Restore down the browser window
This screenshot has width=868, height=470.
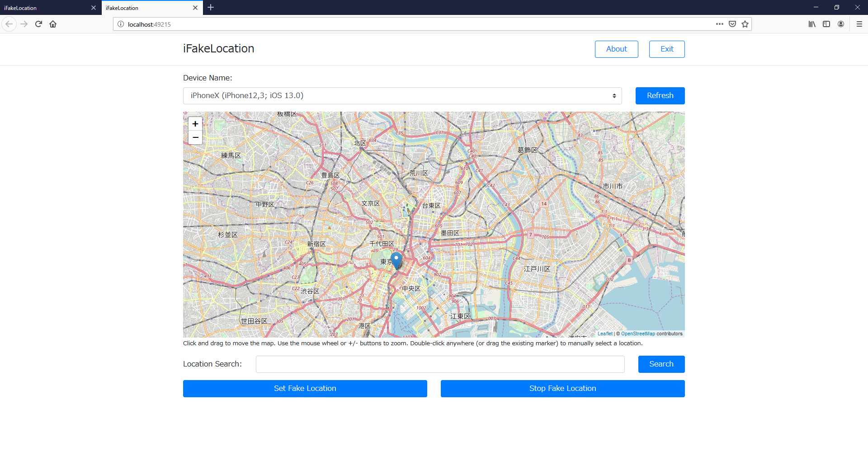(837, 7)
